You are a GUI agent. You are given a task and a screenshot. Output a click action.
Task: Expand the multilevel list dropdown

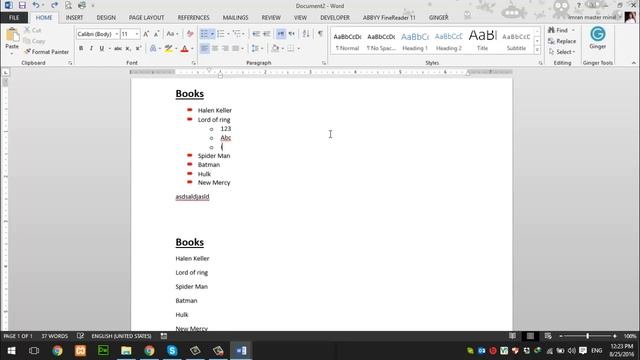244,34
